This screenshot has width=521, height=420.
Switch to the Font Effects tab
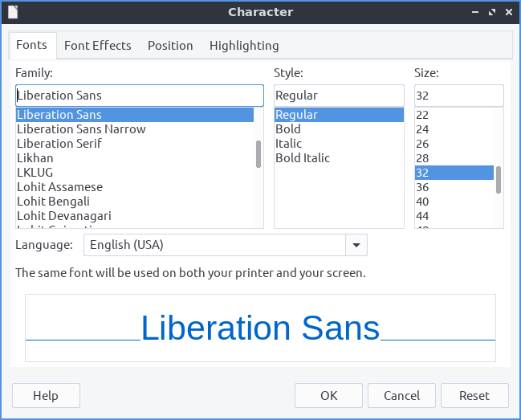point(97,46)
